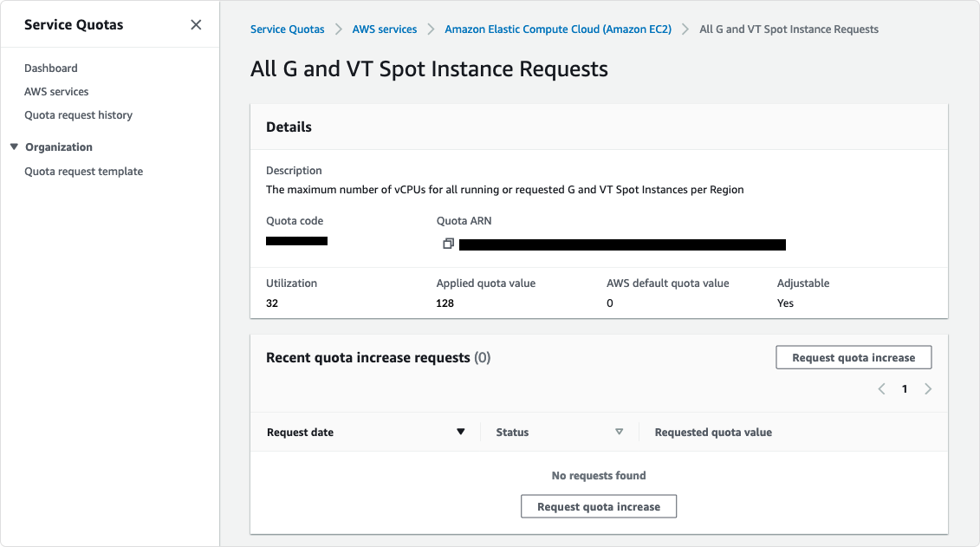
Task: Go to the previous results page
Action: 881,388
